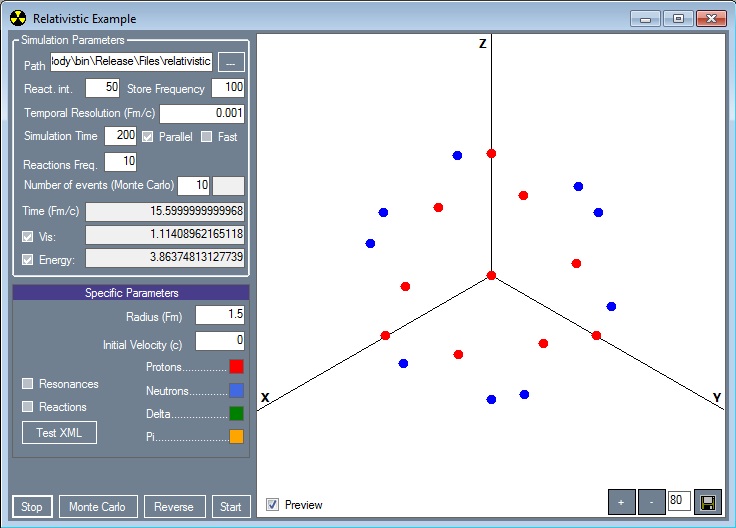Screen dimensions: 736x528
Task: Focus the React. int. field
Action: [102, 88]
